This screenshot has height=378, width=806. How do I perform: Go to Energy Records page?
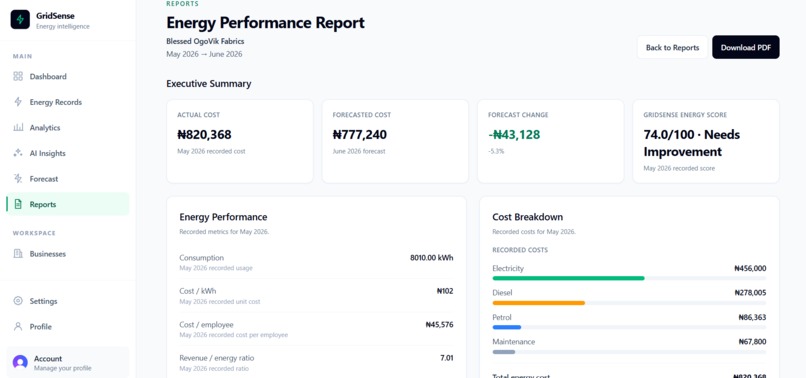pos(68,102)
